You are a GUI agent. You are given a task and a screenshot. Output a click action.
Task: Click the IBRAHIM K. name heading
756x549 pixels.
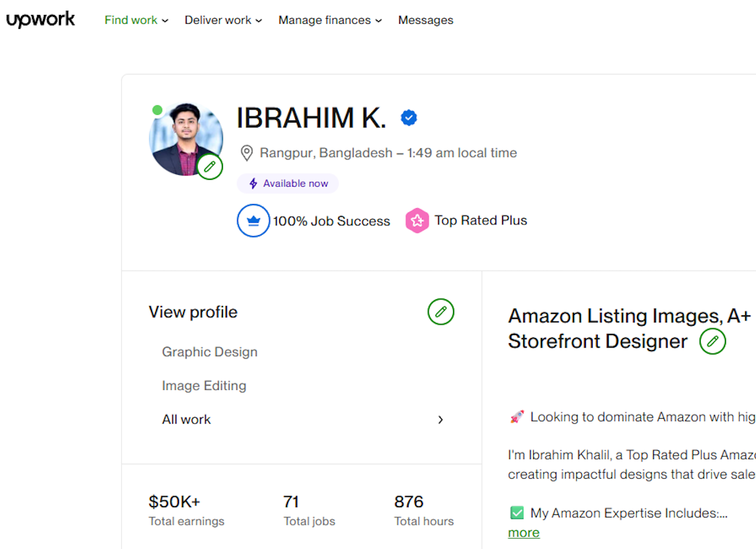click(311, 118)
